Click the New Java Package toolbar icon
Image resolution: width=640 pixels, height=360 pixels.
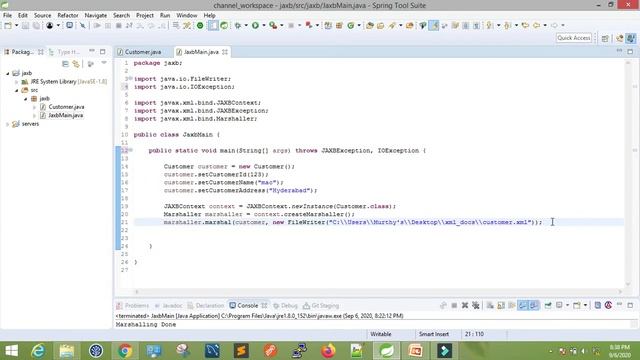tap(339, 25)
